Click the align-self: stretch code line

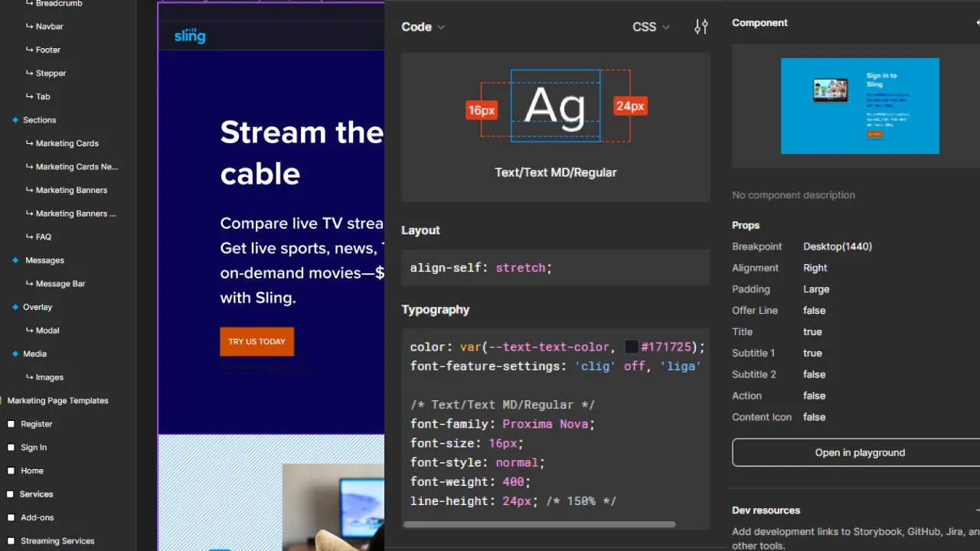point(481,268)
